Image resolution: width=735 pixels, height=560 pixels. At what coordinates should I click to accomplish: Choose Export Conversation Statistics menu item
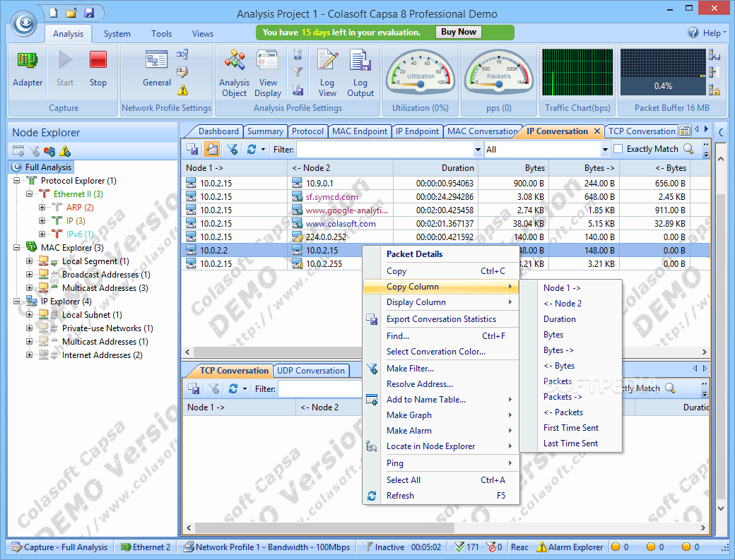[x=441, y=319]
